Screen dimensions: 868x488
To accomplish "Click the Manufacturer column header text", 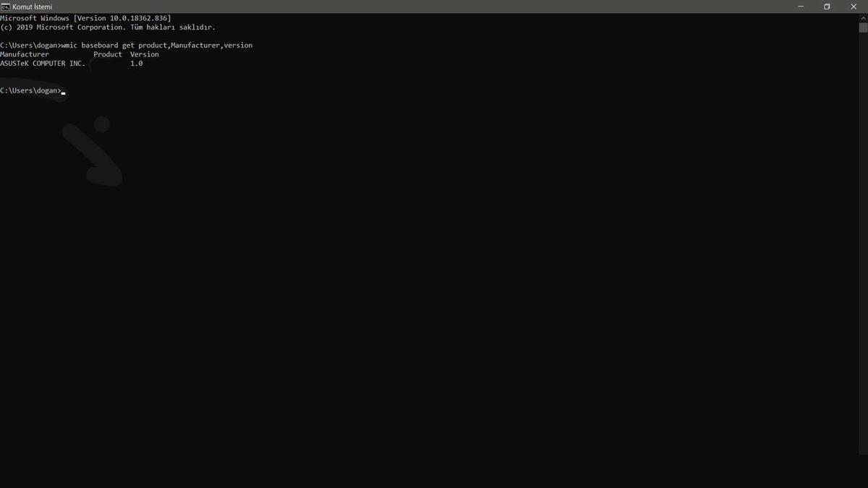I will click(x=24, y=53).
